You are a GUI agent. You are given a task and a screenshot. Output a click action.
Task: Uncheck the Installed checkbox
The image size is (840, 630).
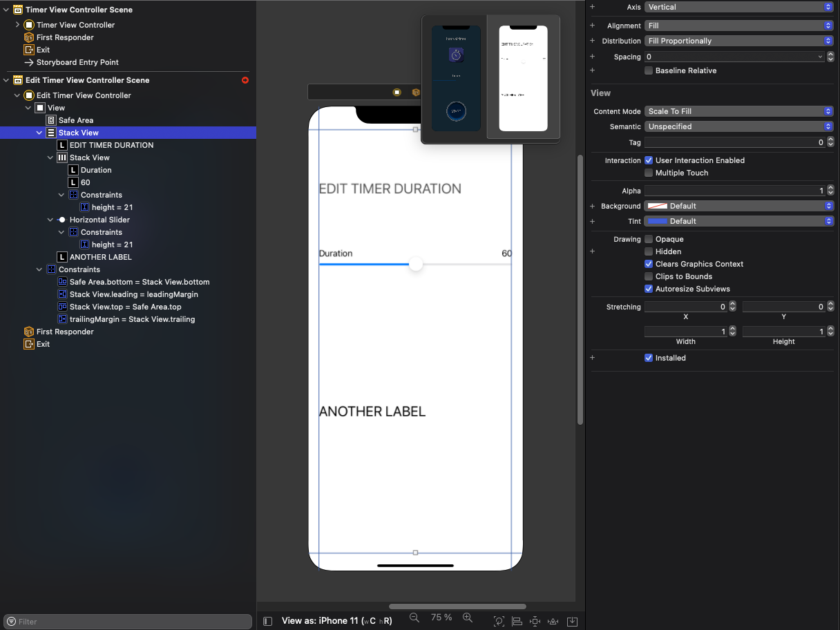[649, 358]
